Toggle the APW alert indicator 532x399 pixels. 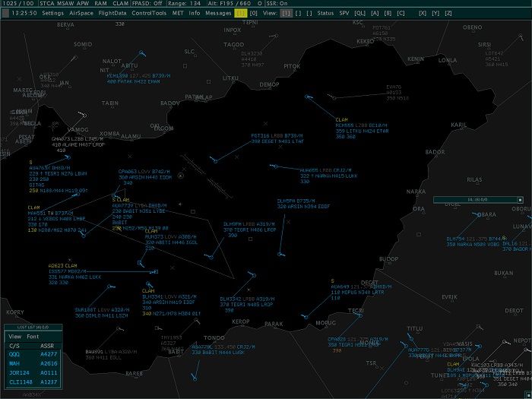[82, 3]
